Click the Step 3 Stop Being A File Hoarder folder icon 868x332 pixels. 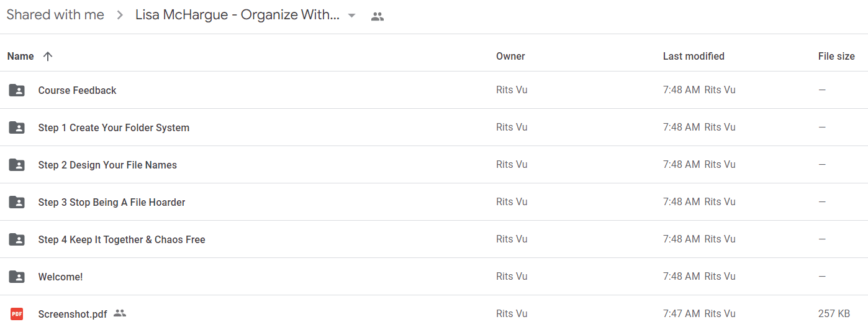click(17, 202)
